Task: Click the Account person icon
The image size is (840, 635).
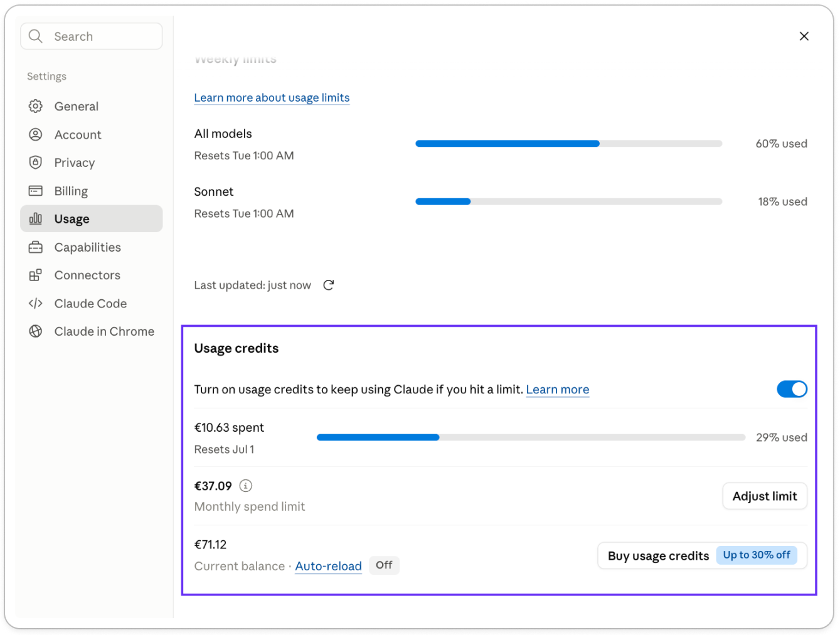Action: 36,134
